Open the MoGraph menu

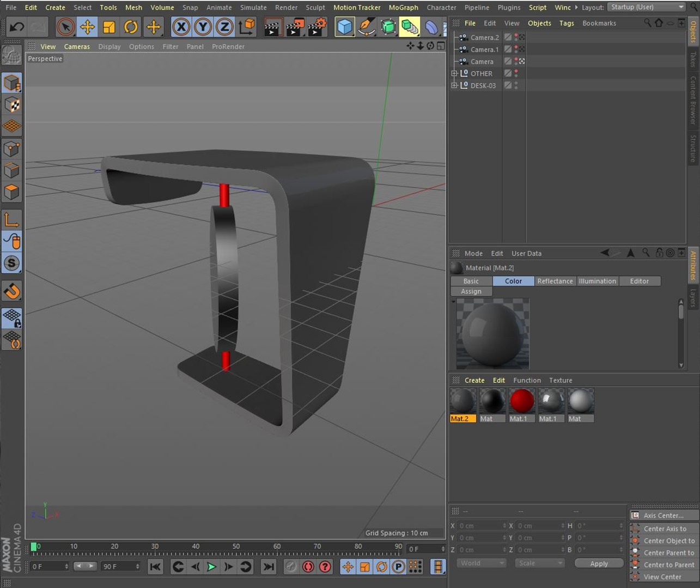click(403, 8)
